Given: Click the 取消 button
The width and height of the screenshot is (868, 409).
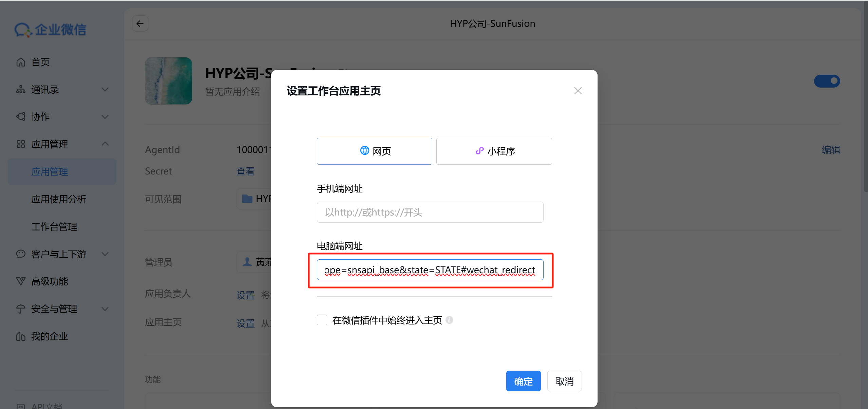Looking at the screenshot, I should pos(564,381).
